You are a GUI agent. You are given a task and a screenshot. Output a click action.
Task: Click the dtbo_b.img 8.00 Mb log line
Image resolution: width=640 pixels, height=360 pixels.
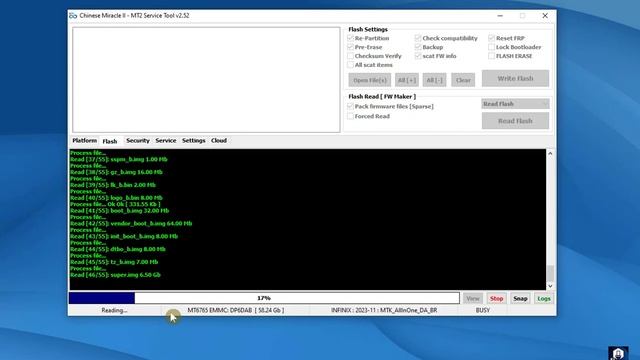(x=118, y=249)
